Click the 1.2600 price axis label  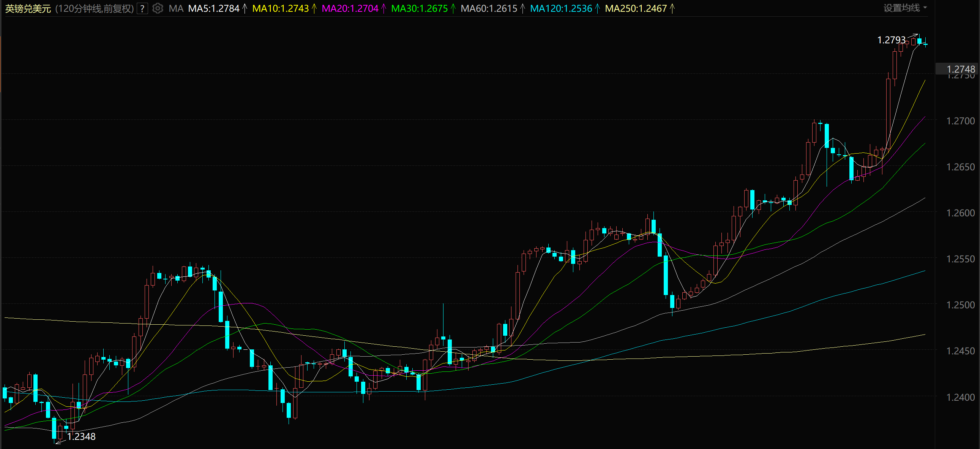click(960, 213)
